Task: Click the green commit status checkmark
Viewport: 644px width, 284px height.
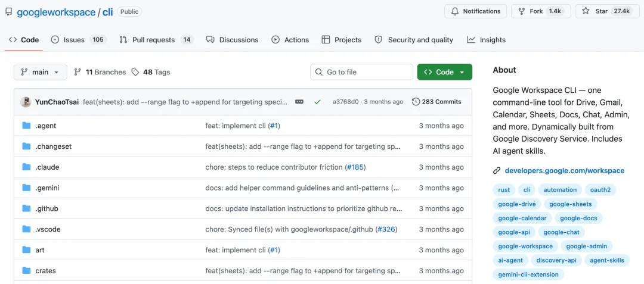Action: (317, 102)
